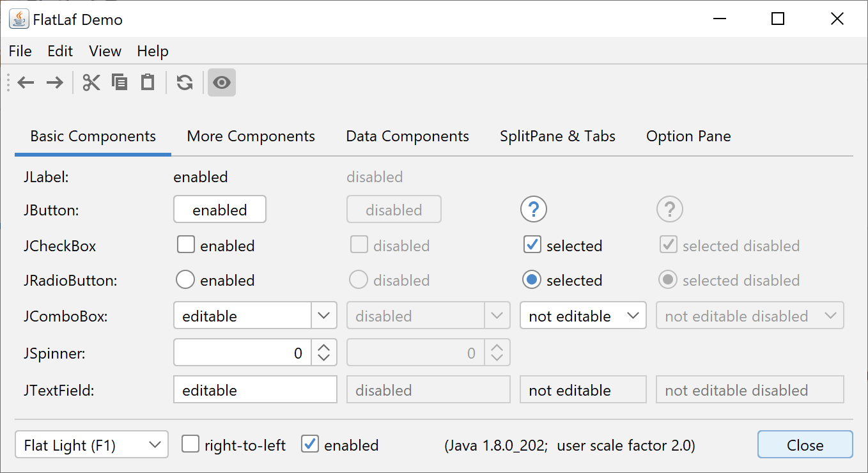Open the File menu
The image size is (868, 473).
20,51
